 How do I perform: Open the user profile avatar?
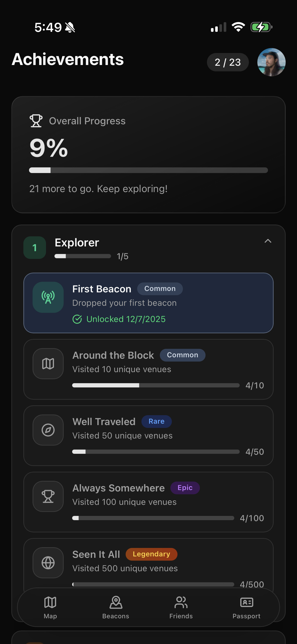[x=271, y=62]
